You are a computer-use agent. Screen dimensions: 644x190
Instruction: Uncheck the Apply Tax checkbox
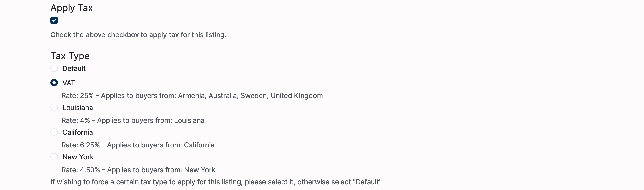[x=54, y=20]
